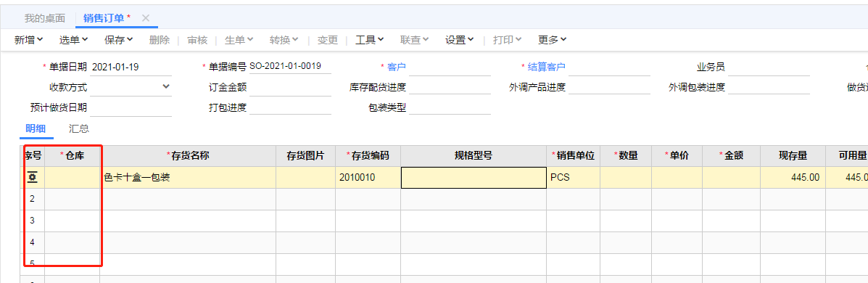This screenshot has height=283, width=868.
Task: Click the row settings gear icon
Action: click(x=32, y=177)
